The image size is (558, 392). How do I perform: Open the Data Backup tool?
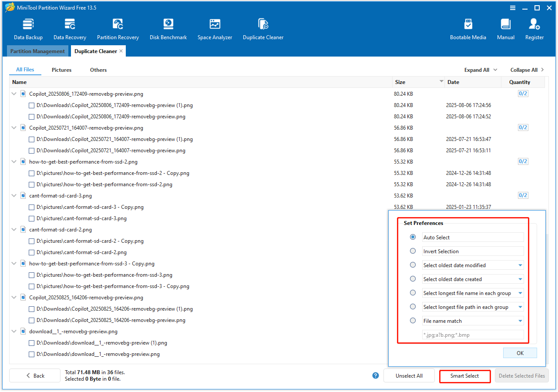point(28,28)
